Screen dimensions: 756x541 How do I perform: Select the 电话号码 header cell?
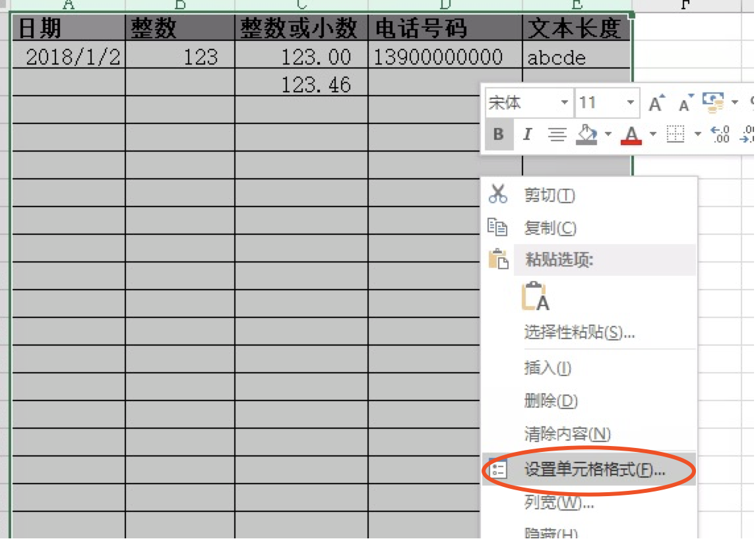click(445, 28)
